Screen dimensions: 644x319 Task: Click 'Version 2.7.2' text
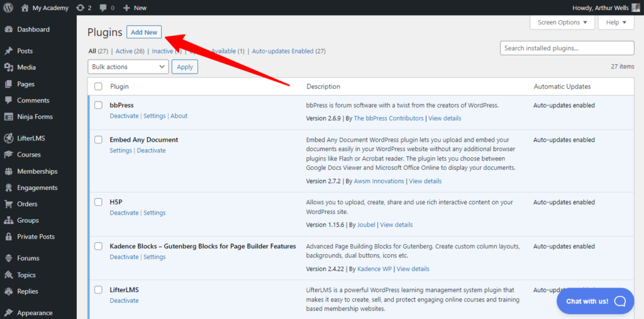[324, 181]
